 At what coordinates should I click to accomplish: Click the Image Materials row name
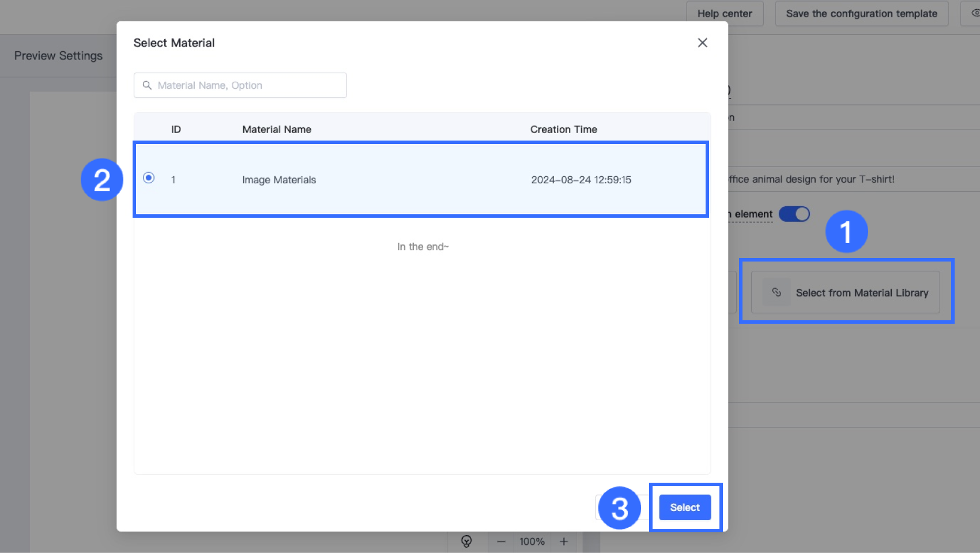(x=279, y=180)
